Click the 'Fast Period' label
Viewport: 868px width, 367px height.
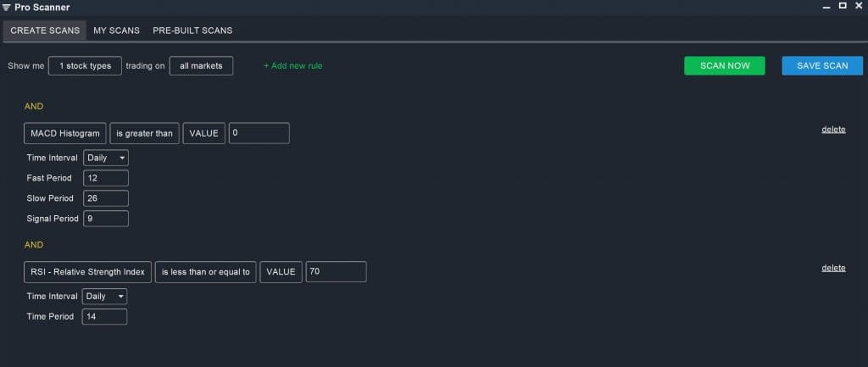pyautogui.click(x=49, y=178)
